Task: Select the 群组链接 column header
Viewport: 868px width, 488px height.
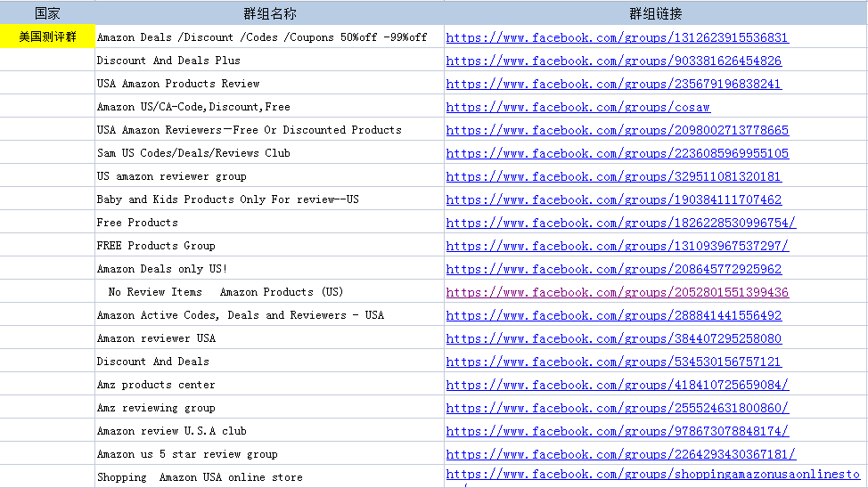Action: [655, 13]
